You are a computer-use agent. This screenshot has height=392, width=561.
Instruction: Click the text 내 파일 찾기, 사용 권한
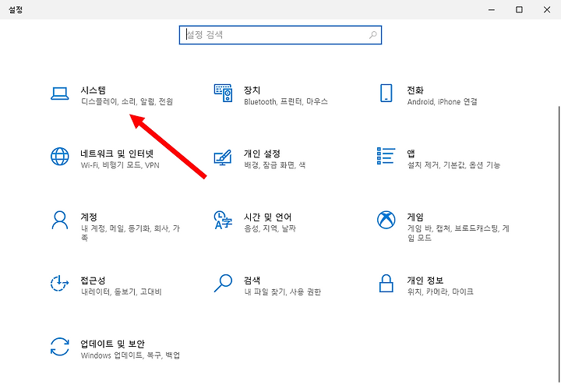tap(282, 291)
